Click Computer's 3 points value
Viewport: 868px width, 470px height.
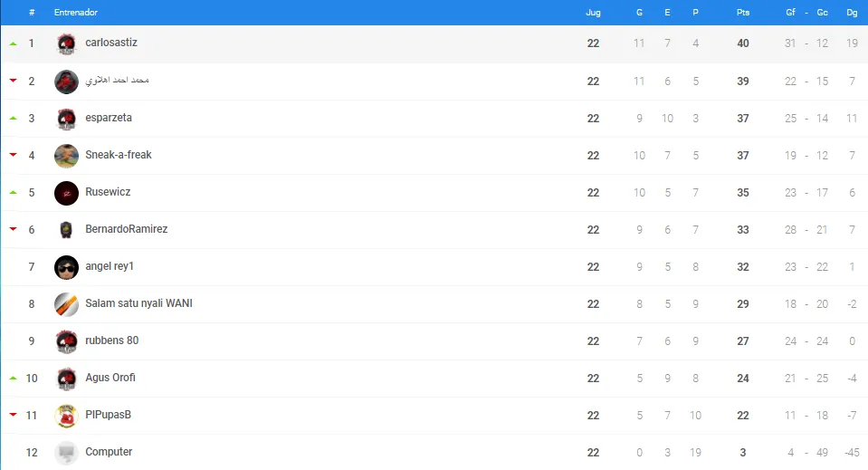coord(743,452)
